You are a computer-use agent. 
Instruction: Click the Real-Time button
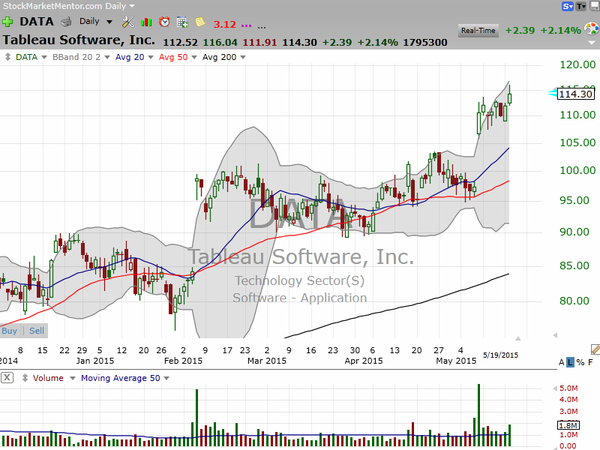pyautogui.click(x=478, y=30)
